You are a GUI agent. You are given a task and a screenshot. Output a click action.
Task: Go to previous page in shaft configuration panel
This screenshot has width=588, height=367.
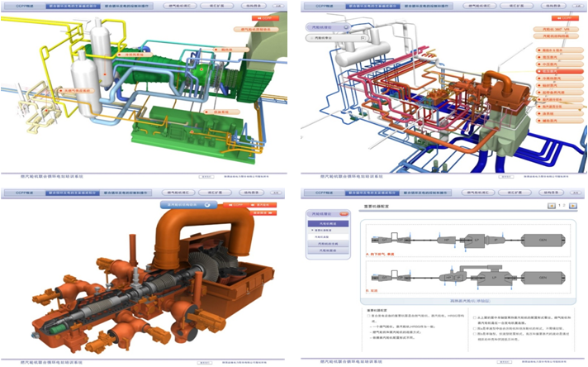point(552,206)
